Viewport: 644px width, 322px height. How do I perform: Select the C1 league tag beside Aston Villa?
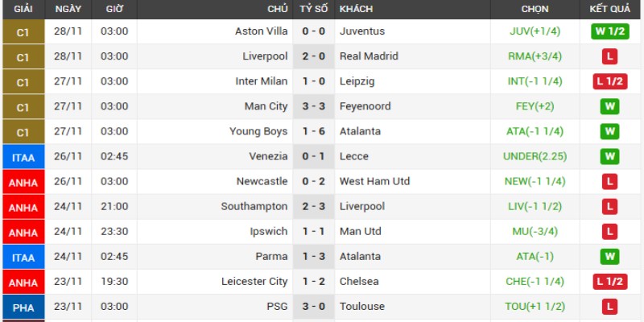(23, 31)
